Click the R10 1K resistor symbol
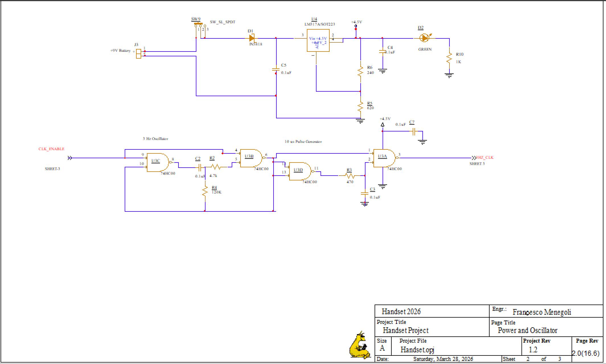Image resolution: width=606 pixels, height=364 pixels. click(x=449, y=58)
